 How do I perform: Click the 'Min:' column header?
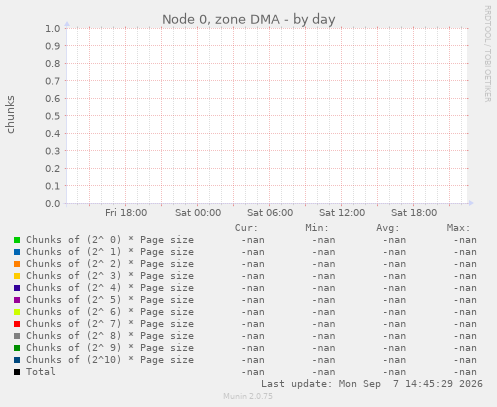pyautogui.click(x=317, y=228)
